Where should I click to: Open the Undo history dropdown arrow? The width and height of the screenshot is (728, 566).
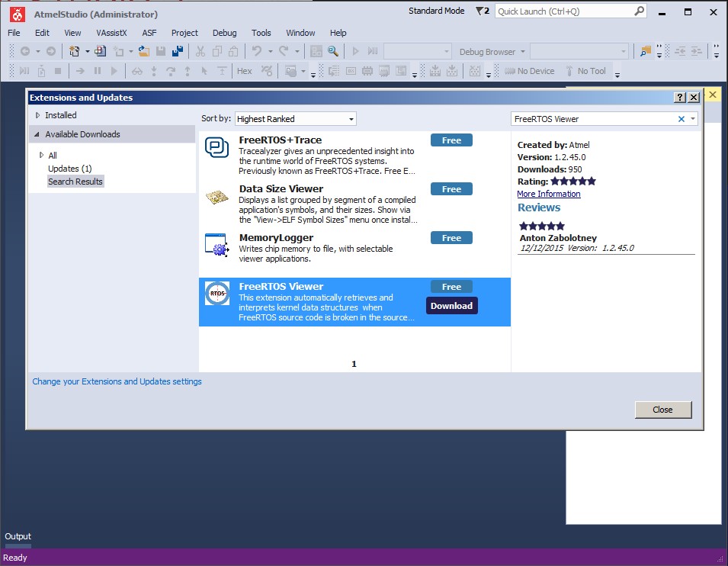point(270,52)
